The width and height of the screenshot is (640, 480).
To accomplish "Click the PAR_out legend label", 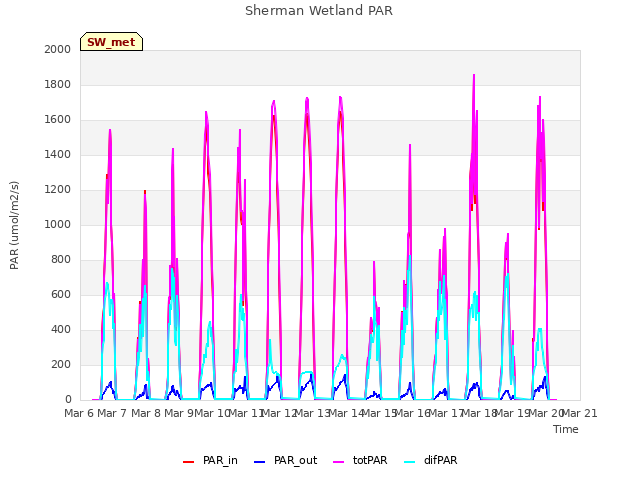I will pos(296,460).
